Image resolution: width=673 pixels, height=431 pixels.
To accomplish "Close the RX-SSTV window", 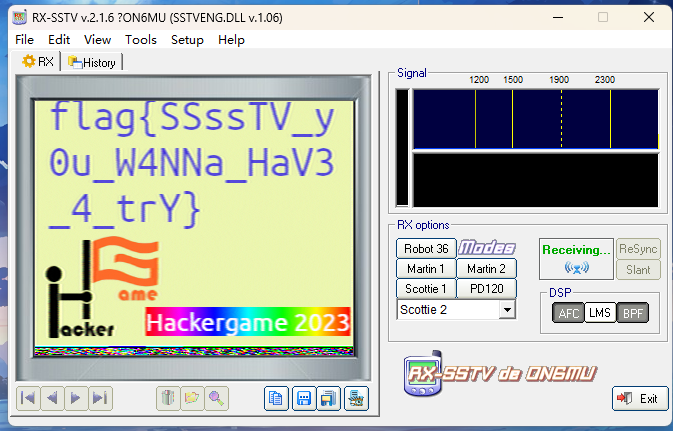I will coord(649,18).
